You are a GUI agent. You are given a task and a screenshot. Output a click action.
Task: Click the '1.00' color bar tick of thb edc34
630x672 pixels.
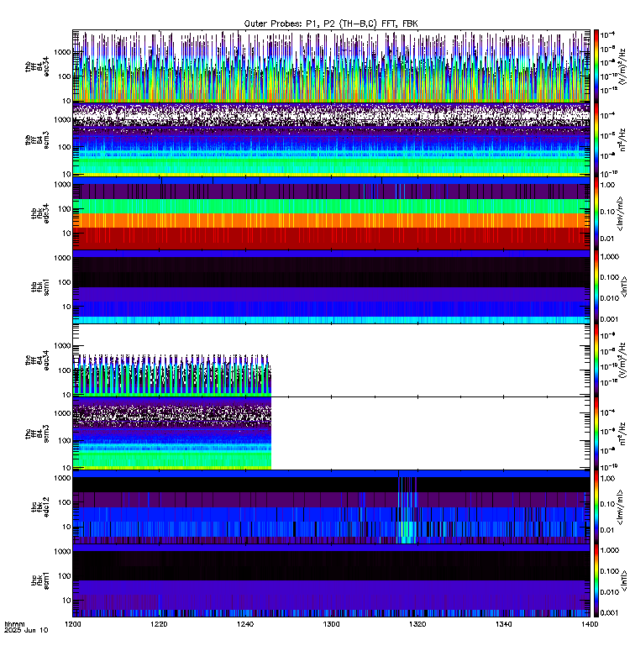[607, 185]
